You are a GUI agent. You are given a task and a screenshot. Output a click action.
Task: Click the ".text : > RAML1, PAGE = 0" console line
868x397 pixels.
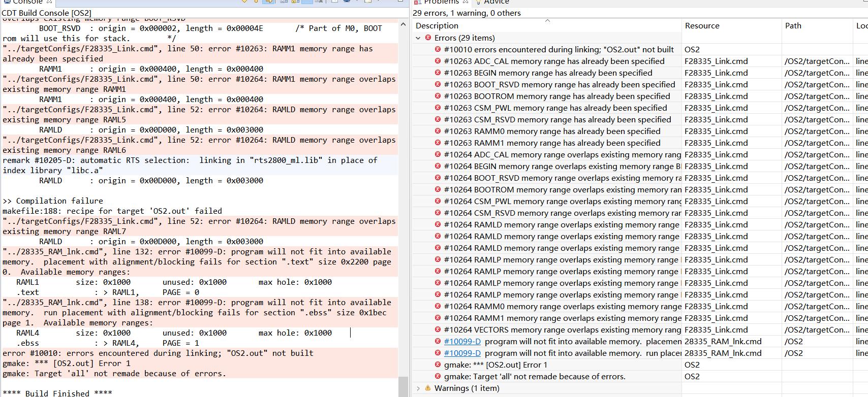[x=108, y=292]
